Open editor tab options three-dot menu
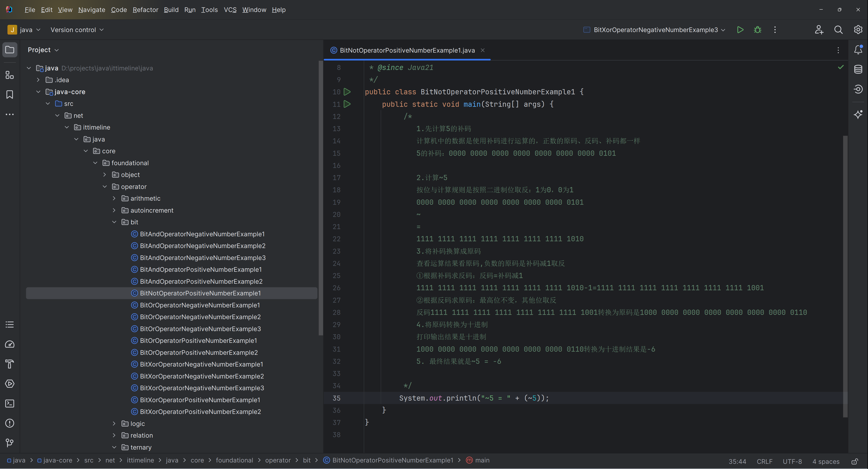Viewport: 868px width, 469px height. (x=838, y=51)
